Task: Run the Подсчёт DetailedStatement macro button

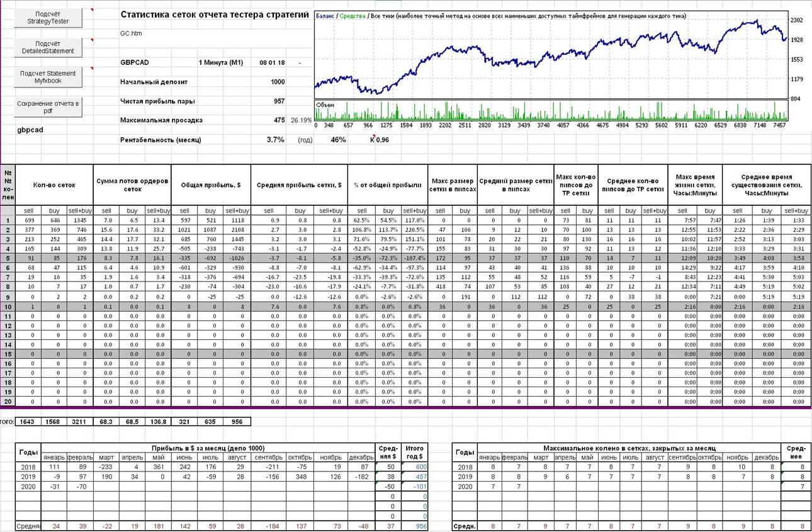Action: click(48, 47)
